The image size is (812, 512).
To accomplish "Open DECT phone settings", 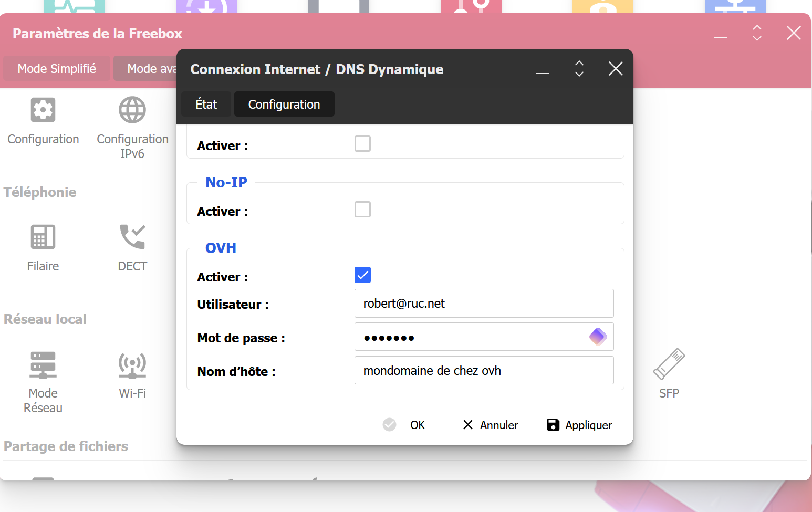I will point(132,237).
